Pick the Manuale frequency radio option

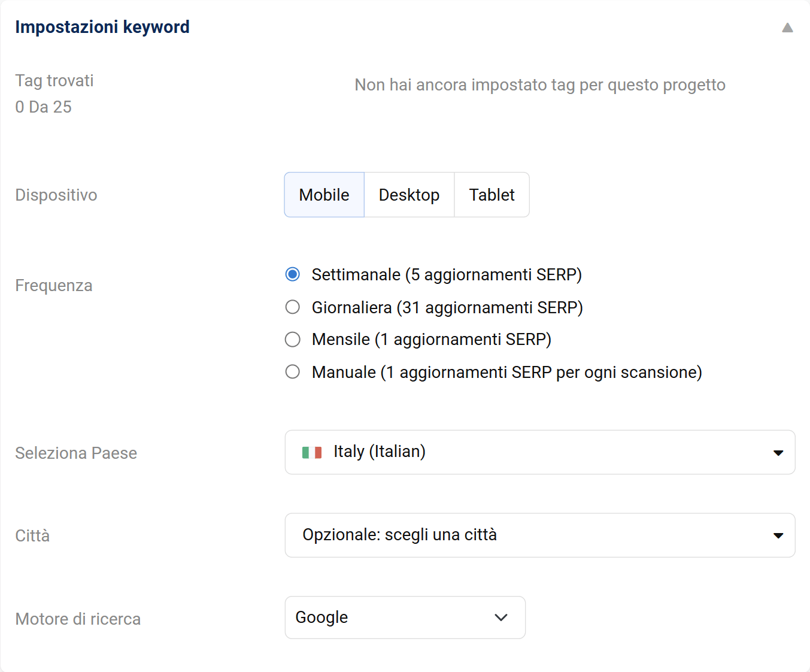coord(292,372)
